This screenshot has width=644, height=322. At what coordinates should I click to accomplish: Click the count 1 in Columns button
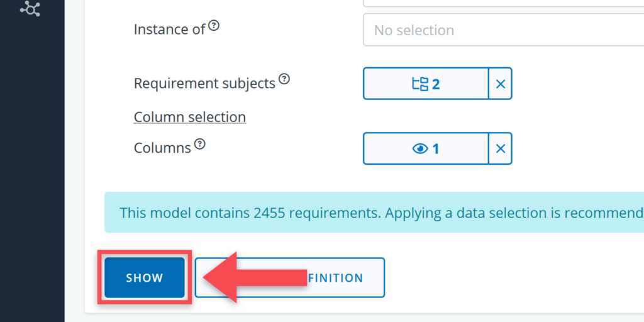coord(436,148)
